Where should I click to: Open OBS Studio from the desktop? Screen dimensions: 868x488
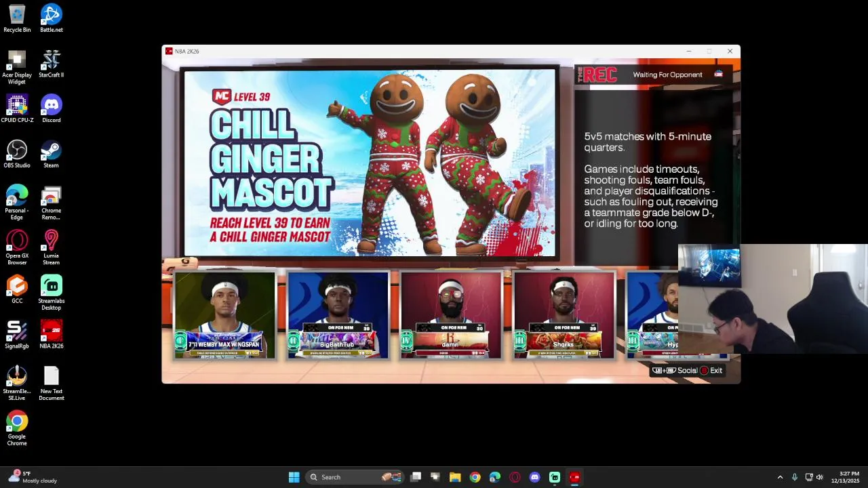17,154
